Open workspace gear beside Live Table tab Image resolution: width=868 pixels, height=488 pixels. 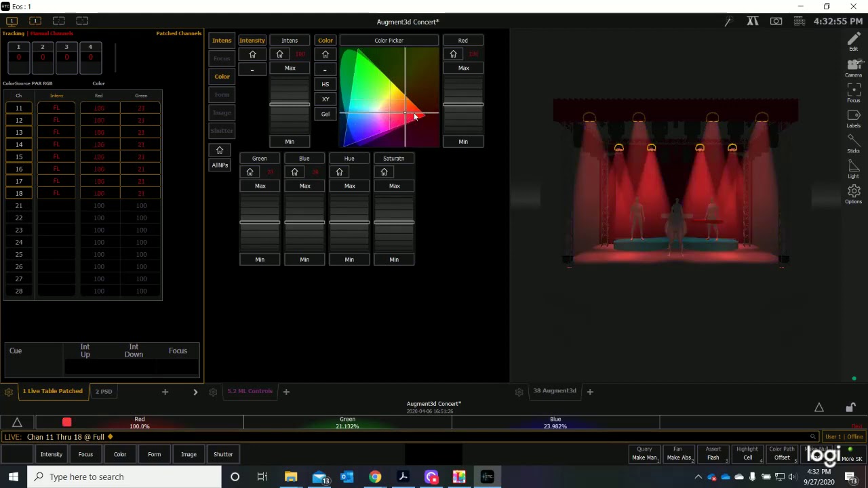point(9,392)
